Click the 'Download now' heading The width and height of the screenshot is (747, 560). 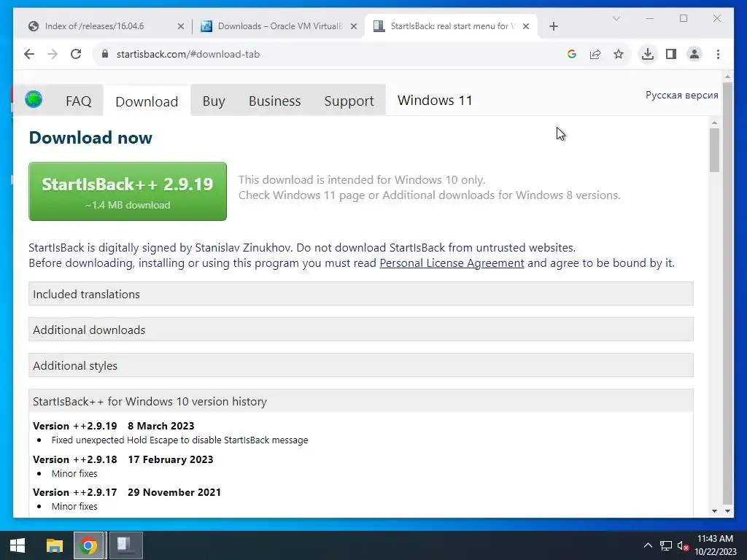point(90,138)
